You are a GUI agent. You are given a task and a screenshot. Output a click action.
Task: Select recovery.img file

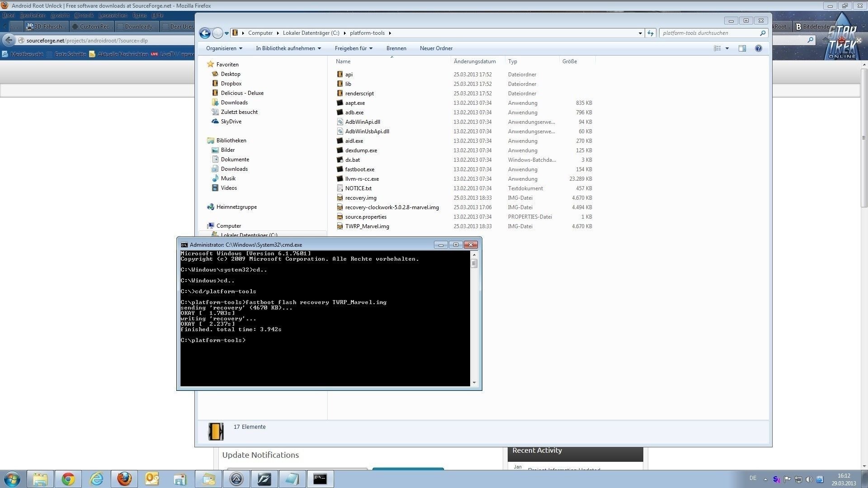coord(361,198)
